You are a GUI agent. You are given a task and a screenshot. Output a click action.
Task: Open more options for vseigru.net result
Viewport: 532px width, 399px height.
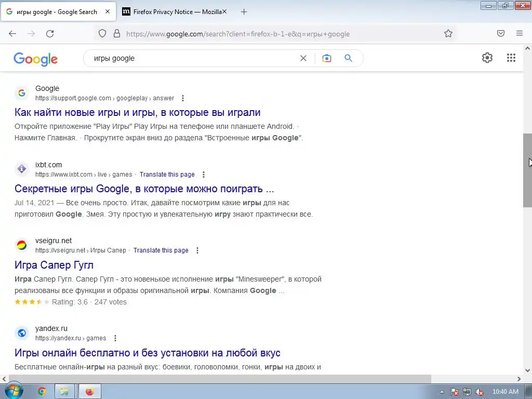[x=197, y=250]
